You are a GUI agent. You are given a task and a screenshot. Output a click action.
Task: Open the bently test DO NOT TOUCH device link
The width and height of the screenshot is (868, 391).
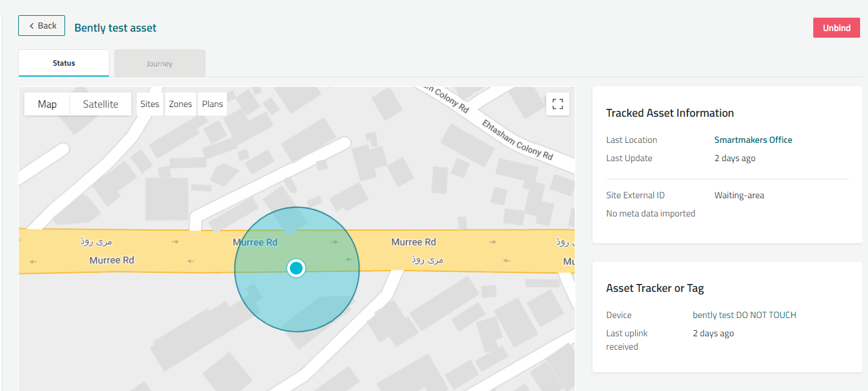coord(744,315)
